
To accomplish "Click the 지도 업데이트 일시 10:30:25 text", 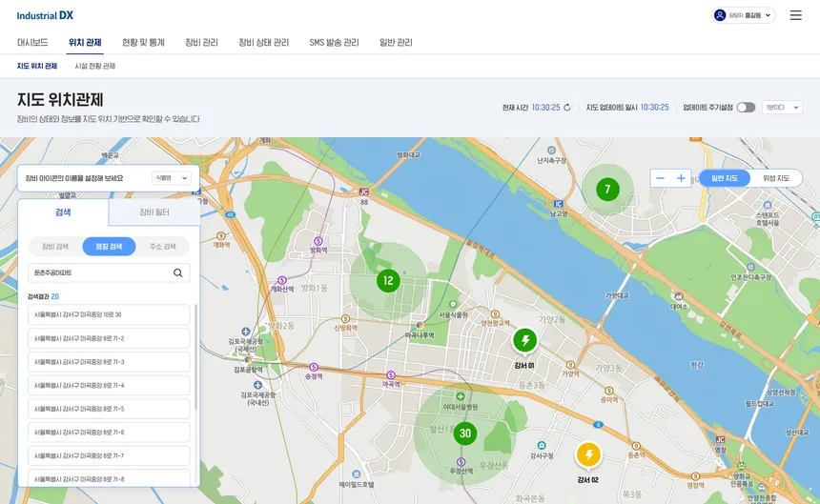I will pos(627,107).
